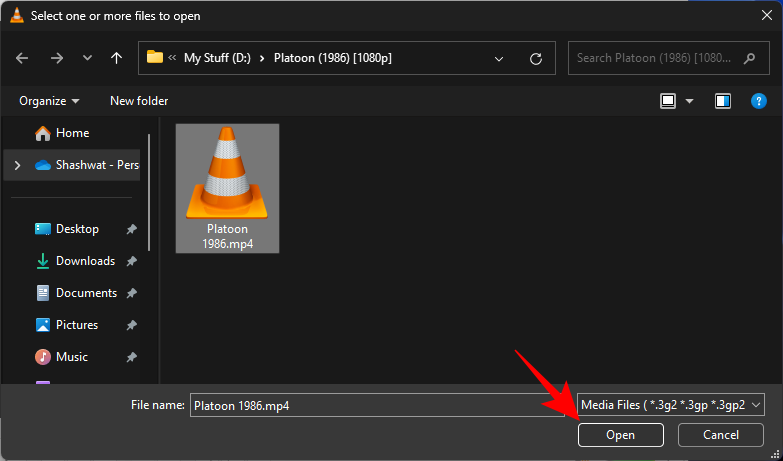Click the Cancel button
The width and height of the screenshot is (783, 461).
pos(721,435)
